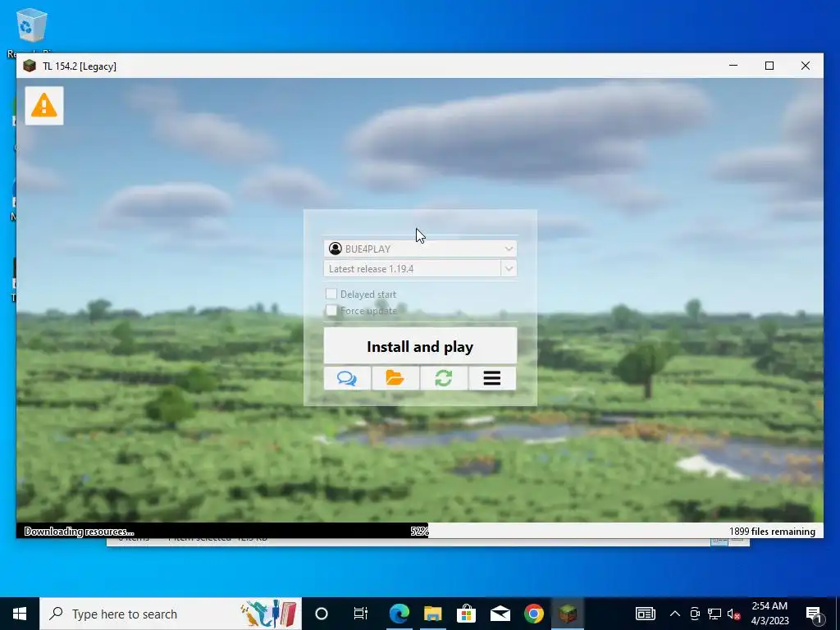Click the TL 154.2 [Legacy] title text
This screenshot has width=840, height=630.
tap(80, 66)
